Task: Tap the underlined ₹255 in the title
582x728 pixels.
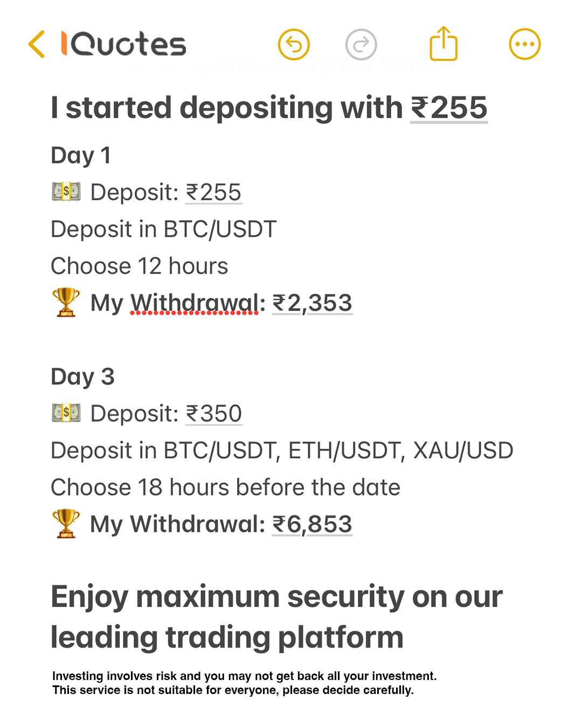Action: 449,108
